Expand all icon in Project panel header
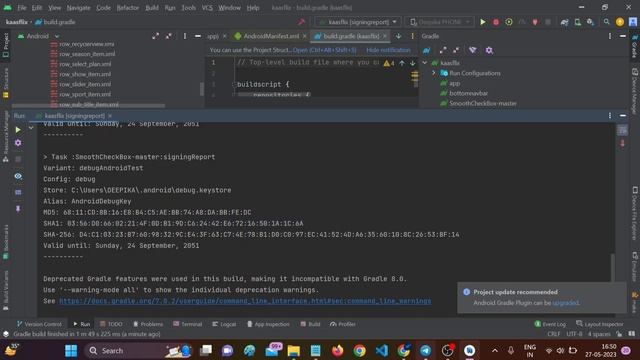Viewport: 640px width, 360px height. 156,36
